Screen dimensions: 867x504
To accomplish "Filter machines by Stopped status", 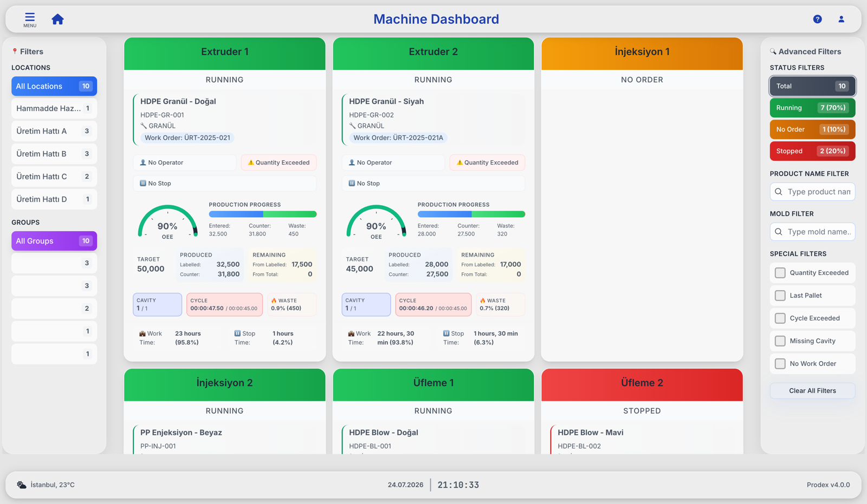I will tap(812, 151).
